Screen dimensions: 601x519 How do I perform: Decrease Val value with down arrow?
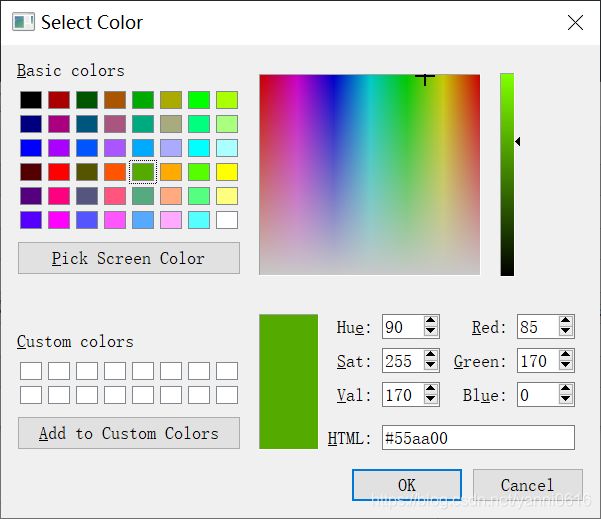coord(430,399)
